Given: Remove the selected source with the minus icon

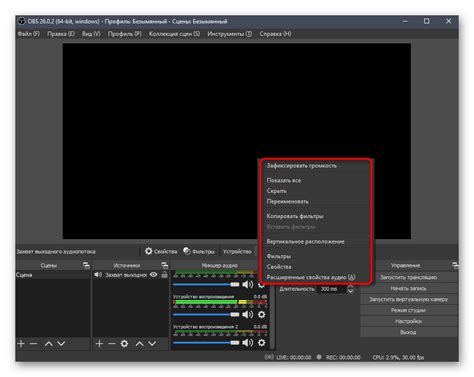Looking at the screenshot, I should [x=112, y=344].
